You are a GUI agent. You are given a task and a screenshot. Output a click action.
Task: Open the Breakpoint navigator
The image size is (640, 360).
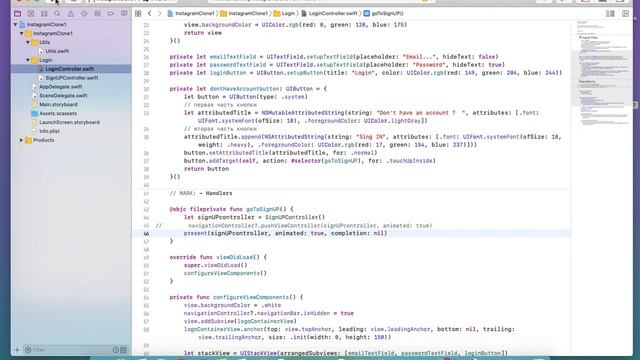click(x=111, y=13)
